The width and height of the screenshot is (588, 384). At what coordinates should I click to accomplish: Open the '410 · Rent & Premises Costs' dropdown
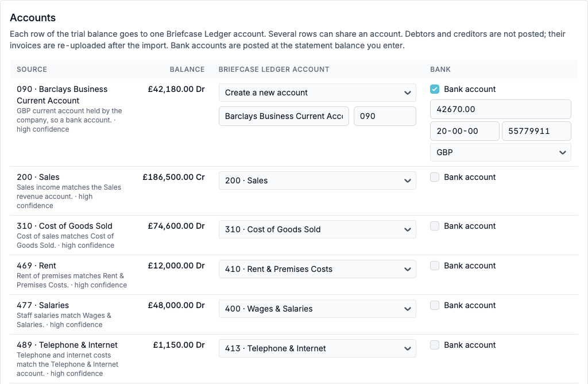point(317,269)
